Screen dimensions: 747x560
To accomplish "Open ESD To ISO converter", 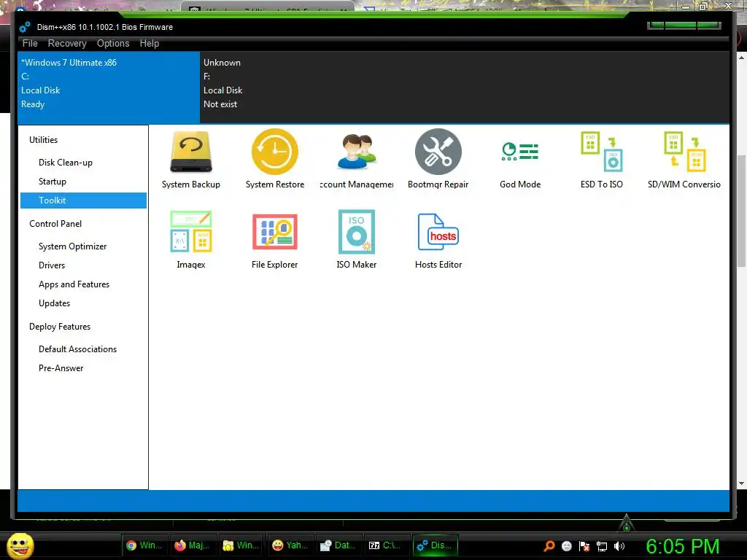I will (602, 159).
